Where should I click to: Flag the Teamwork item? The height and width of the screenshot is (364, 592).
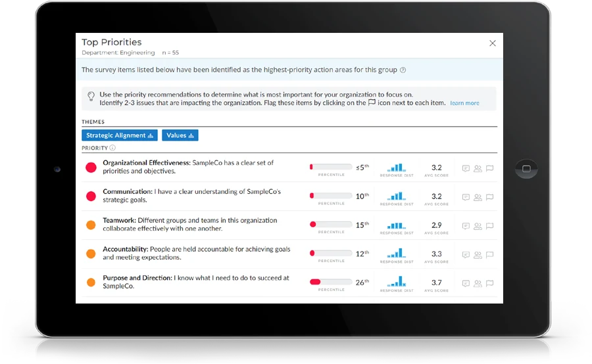489,226
